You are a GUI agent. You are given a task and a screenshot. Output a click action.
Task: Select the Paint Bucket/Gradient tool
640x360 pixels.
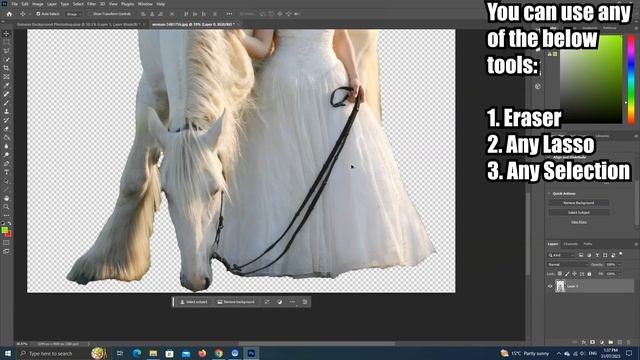(x=6, y=137)
